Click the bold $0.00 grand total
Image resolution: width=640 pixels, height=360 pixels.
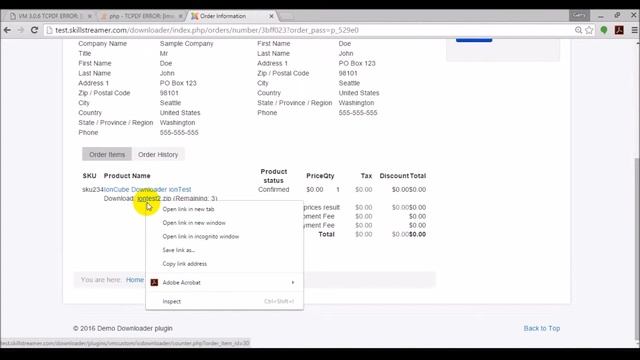tap(417, 234)
